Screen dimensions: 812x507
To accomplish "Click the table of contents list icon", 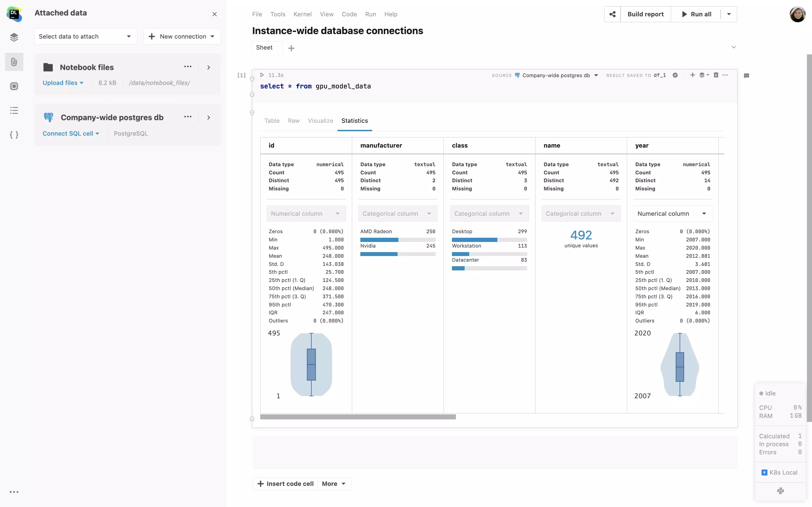I will click(14, 110).
